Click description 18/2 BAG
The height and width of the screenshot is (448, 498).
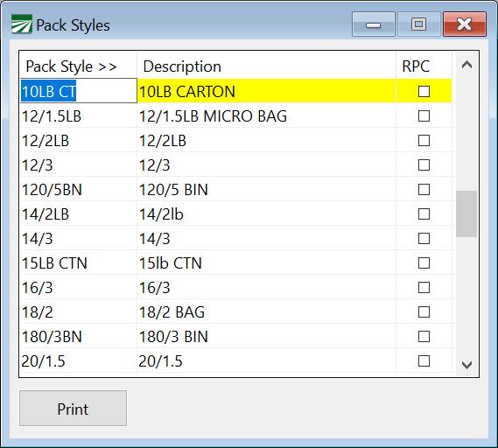266,312
